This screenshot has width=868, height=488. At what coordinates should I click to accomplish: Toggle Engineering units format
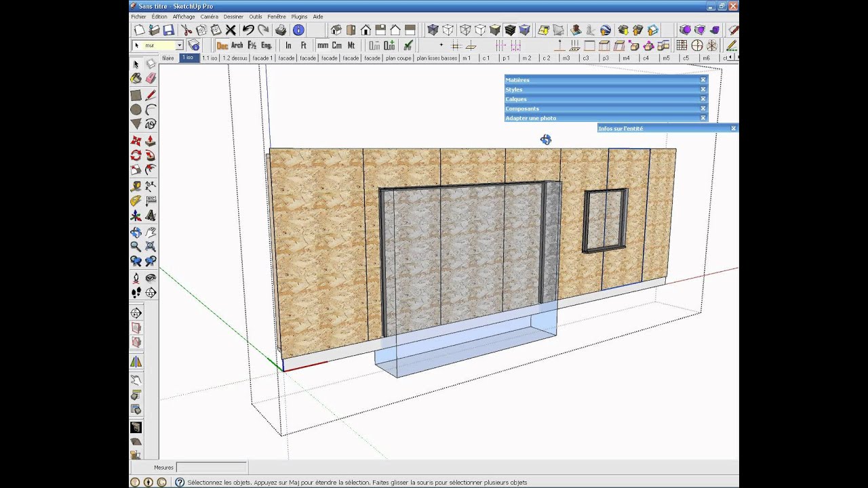pos(267,45)
